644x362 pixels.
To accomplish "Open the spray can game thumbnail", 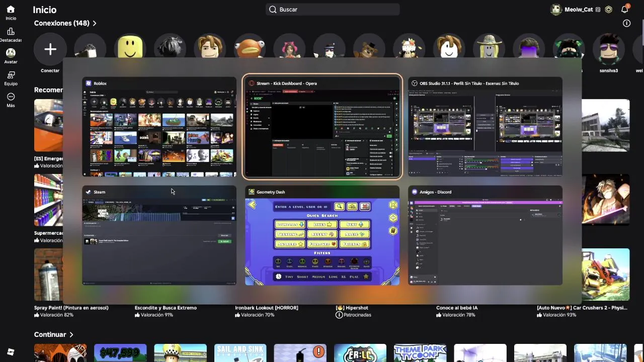I will [x=48, y=275].
